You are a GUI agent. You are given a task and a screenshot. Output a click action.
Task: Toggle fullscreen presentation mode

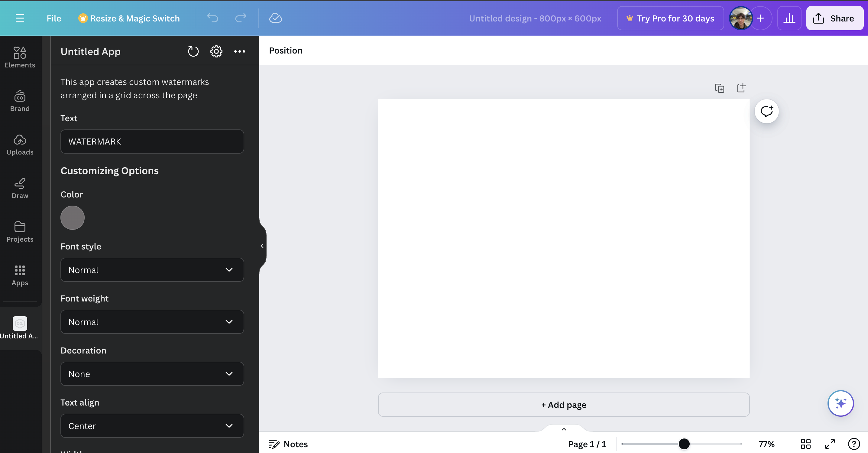click(x=830, y=444)
